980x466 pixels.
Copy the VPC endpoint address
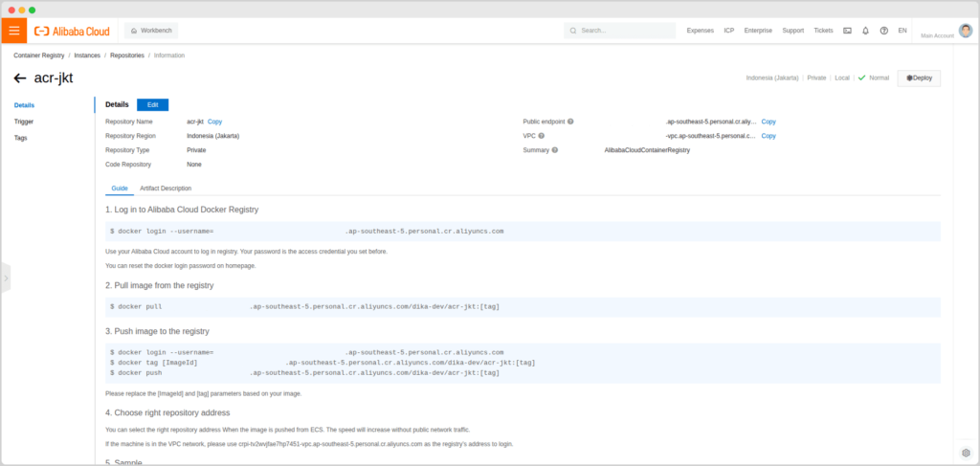(x=768, y=136)
